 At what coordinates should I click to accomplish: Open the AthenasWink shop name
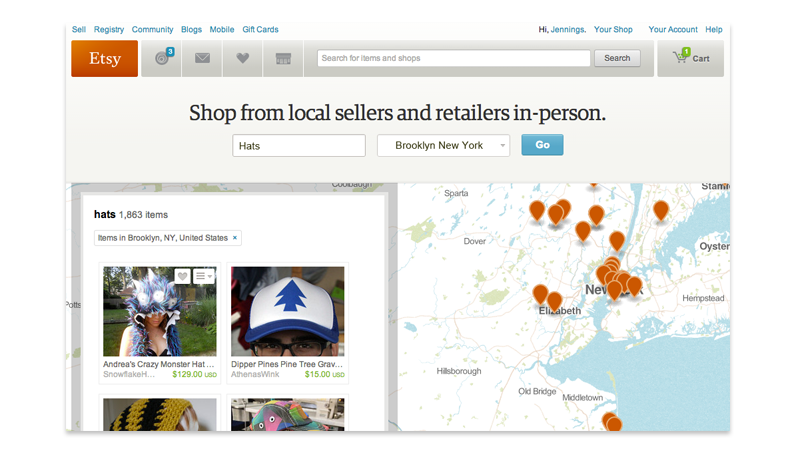(255, 374)
